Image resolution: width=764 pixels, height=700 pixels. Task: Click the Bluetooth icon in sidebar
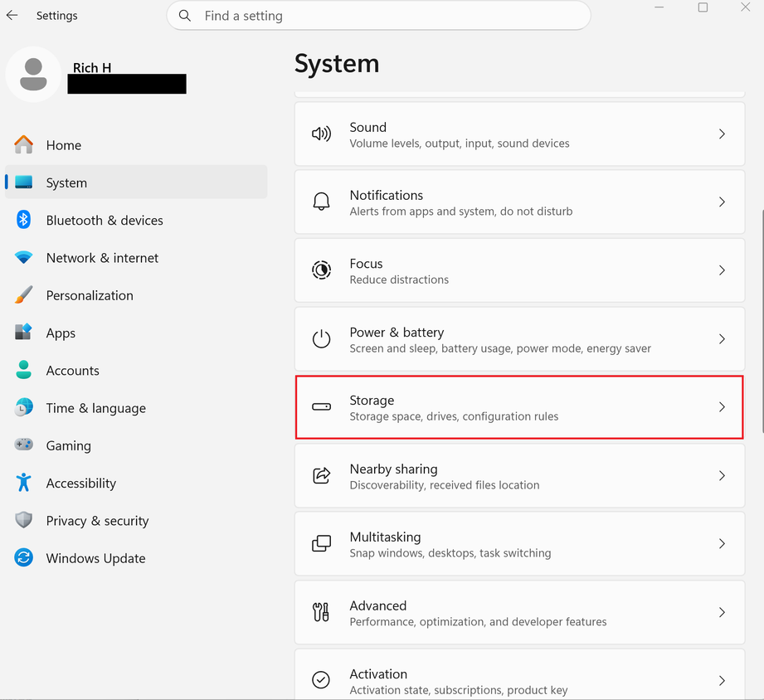(x=23, y=220)
